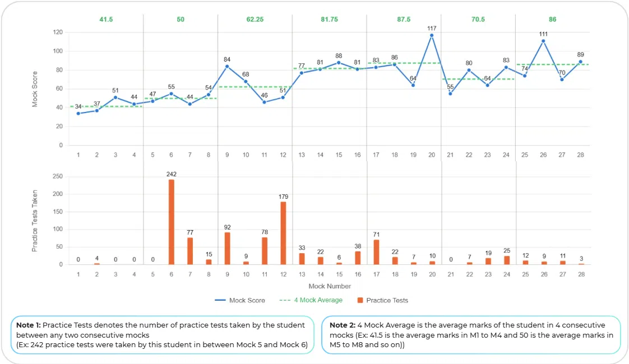The height and width of the screenshot is (364, 629).
Task: Click the 62.25 average header label
Action: pos(255,19)
